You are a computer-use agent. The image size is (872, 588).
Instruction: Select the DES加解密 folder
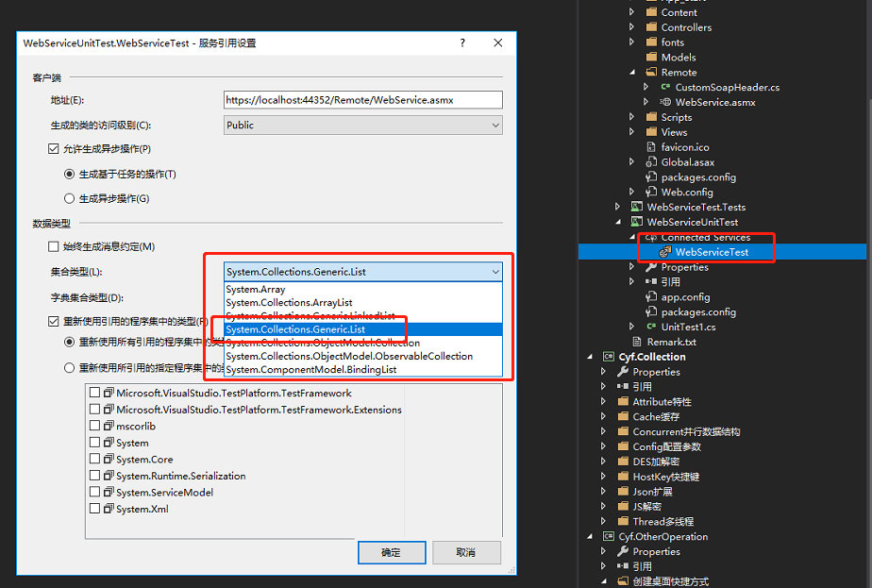656,462
